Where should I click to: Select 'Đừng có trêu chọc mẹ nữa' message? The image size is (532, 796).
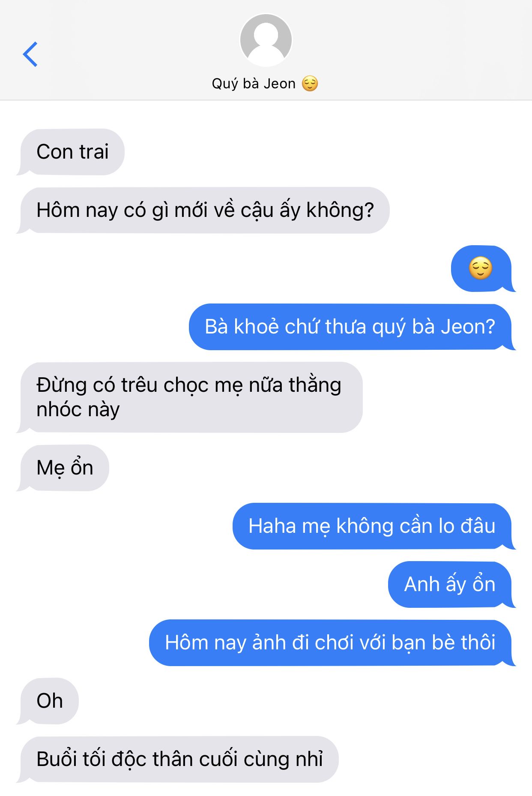(190, 397)
